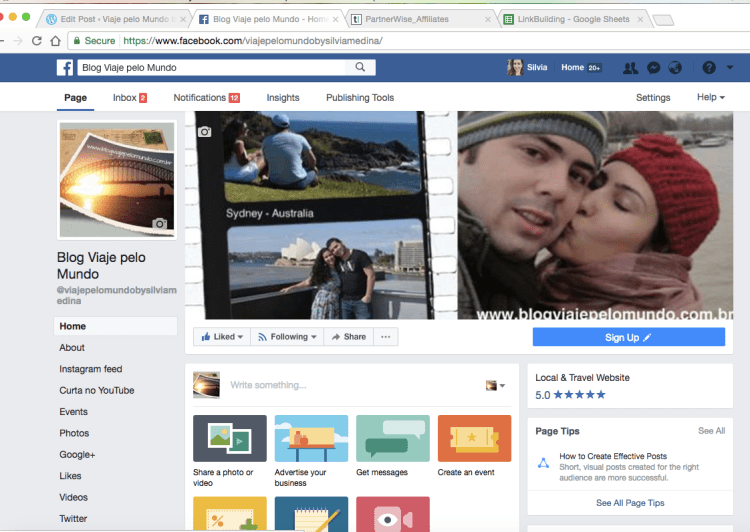Click the Write something post box
This screenshot has height=532, width=750.
pos(268,385)
